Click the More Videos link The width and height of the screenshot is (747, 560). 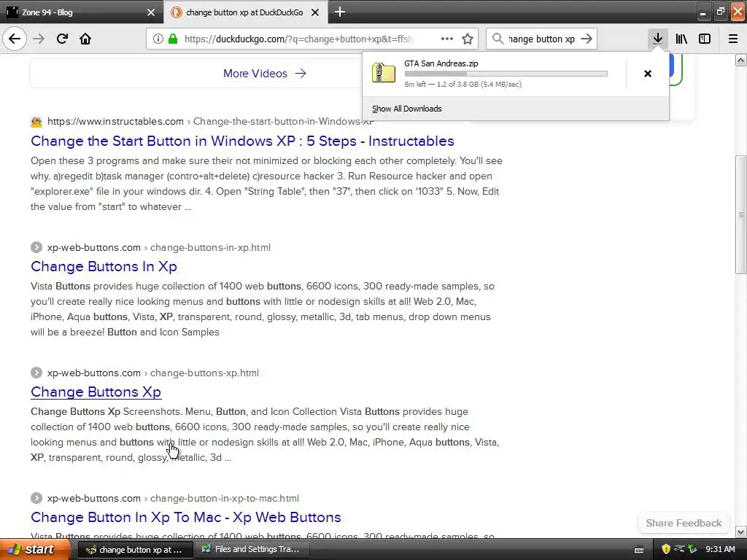coord(264,74)
